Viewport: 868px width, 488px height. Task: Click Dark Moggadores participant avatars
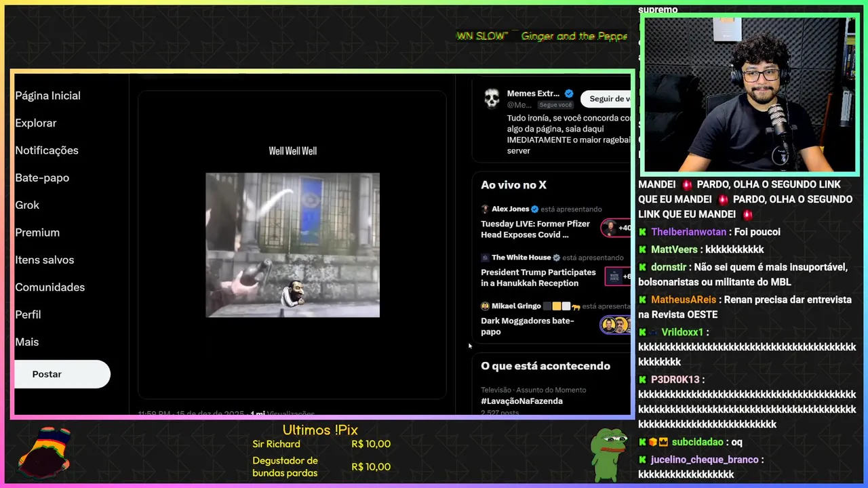(x=616, y=325)
